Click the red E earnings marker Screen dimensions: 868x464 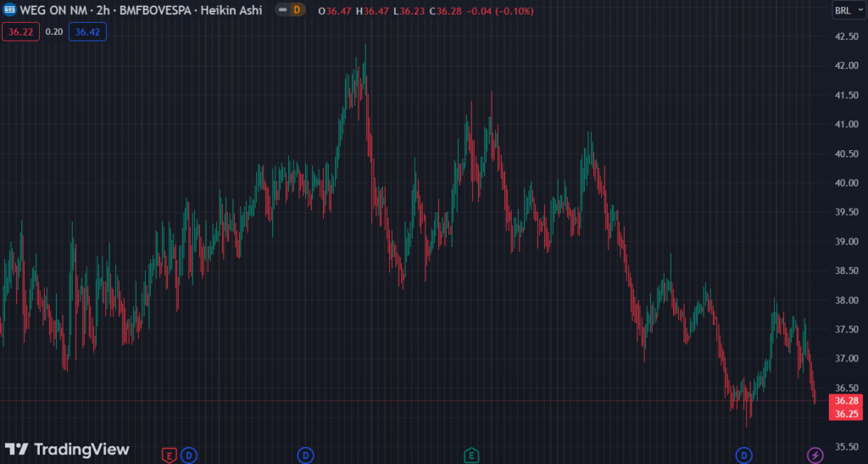coord(169,456)
